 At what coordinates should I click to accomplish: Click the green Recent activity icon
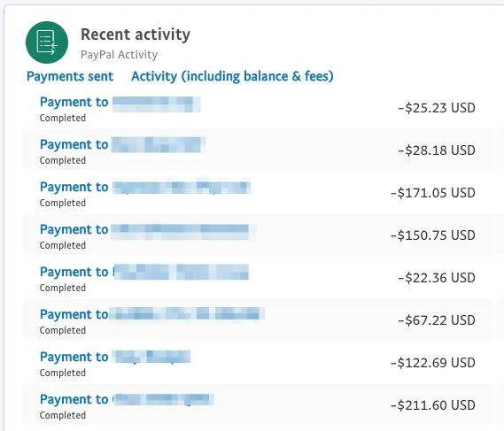click(x=47, y=42)
